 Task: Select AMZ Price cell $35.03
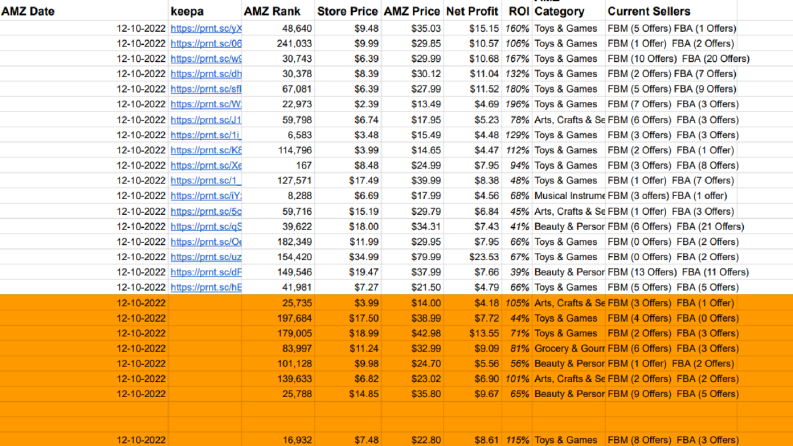click(412, 28)
